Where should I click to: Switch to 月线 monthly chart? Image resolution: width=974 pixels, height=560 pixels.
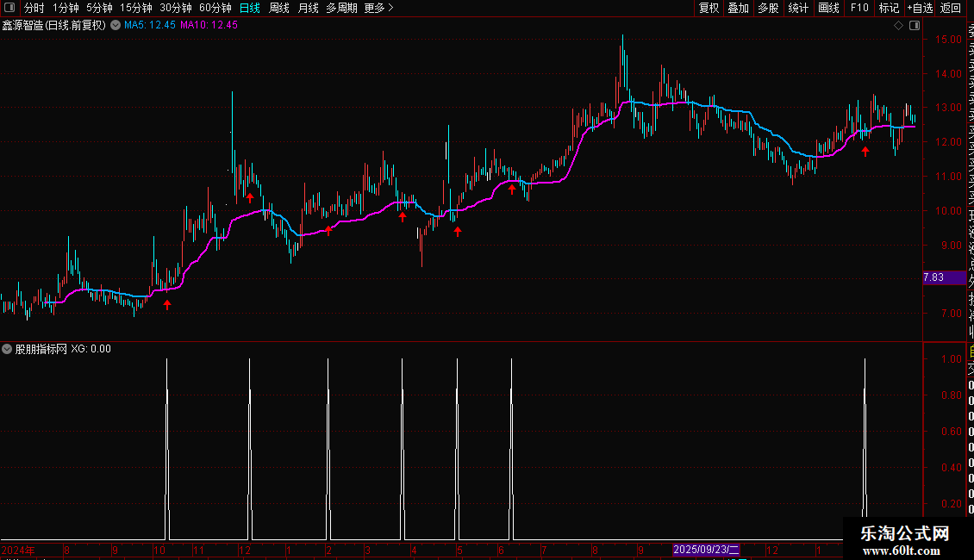click(308, 8)
